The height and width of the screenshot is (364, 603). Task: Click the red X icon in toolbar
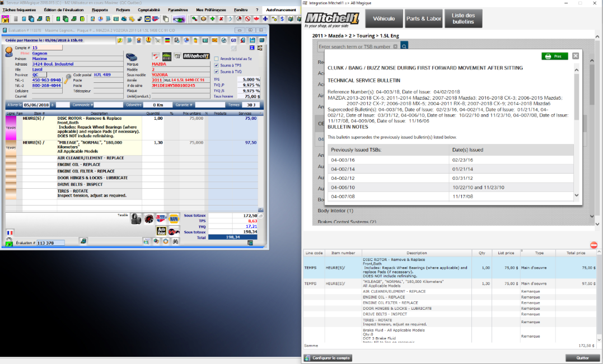221,18
